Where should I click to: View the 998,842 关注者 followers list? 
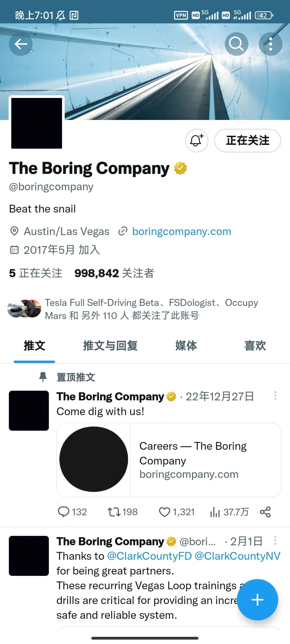114,273
